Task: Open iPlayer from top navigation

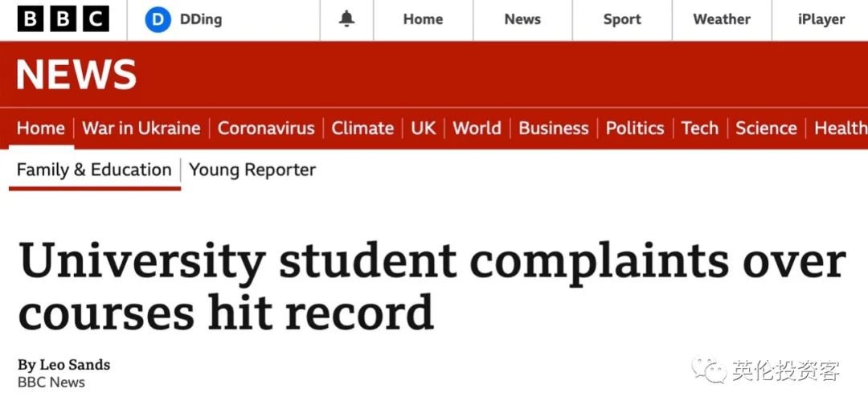Action: [x=821, y=19]
